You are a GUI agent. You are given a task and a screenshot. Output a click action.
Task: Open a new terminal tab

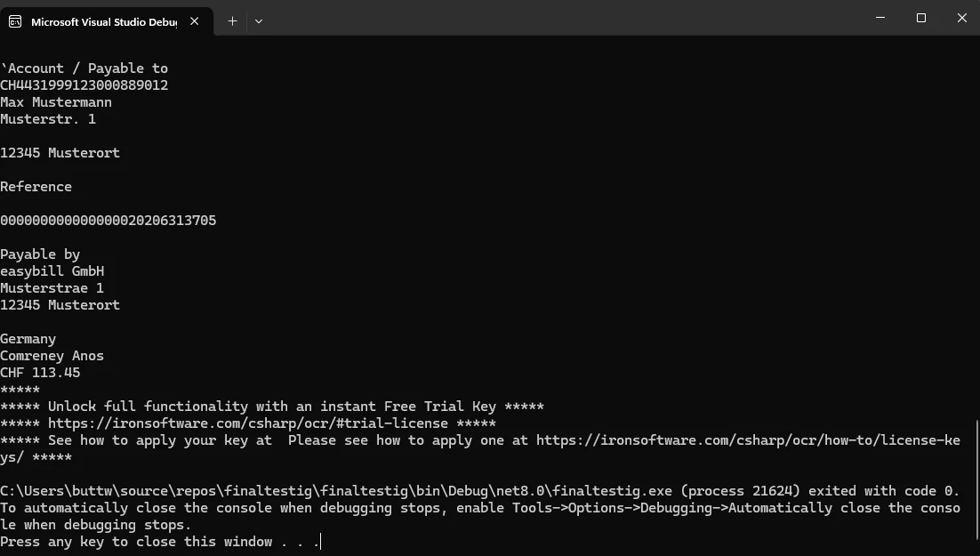pyautogui.click(x=232, y=21)
